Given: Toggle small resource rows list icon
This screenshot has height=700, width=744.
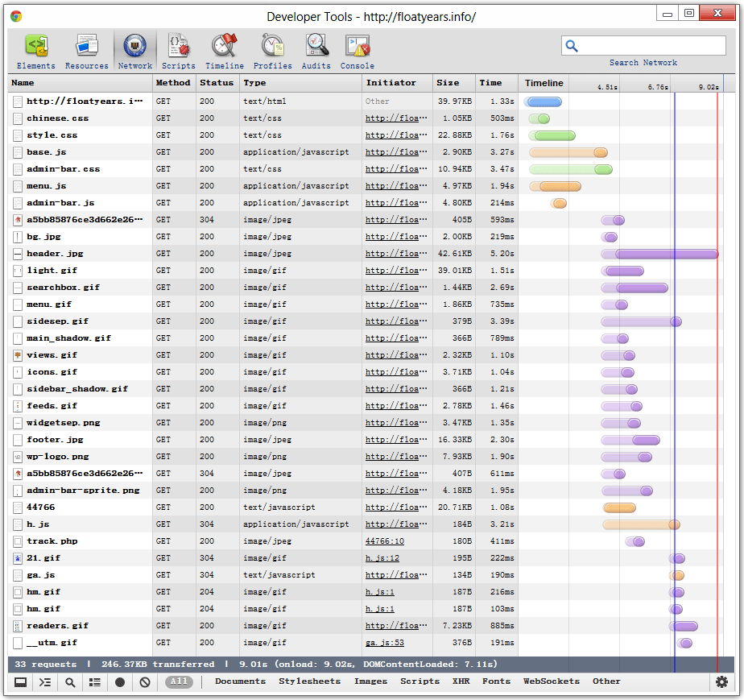Looking at the screenshot, I should [95, 682].
